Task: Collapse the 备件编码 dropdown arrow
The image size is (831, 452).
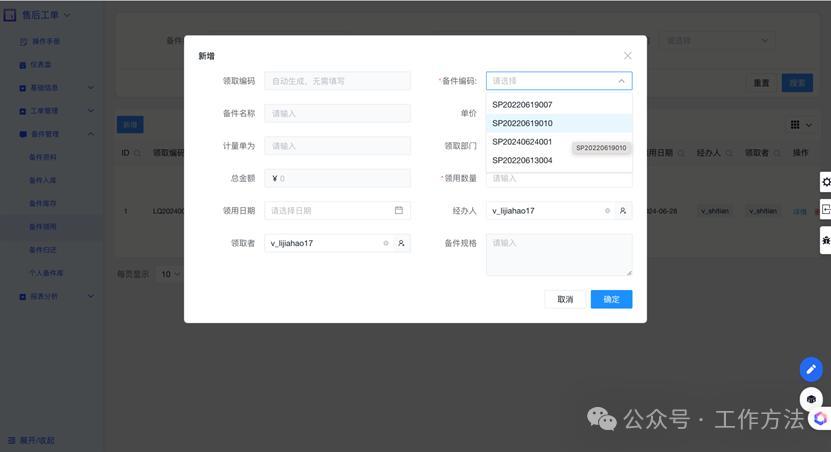Action: [x=621, y=81]
